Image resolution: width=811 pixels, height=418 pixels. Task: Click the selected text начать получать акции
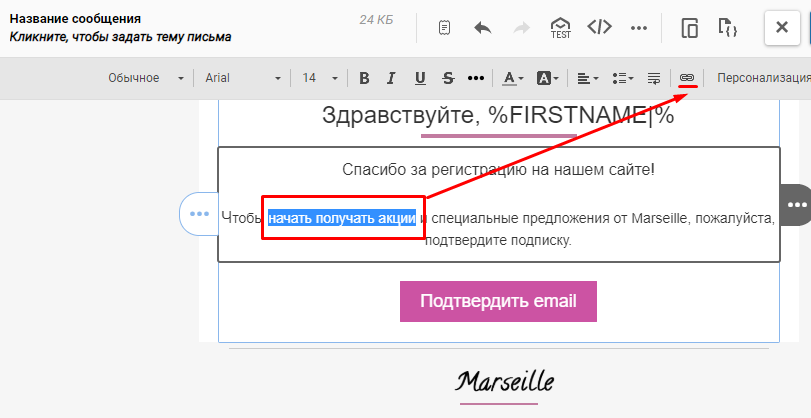point(342,218)
